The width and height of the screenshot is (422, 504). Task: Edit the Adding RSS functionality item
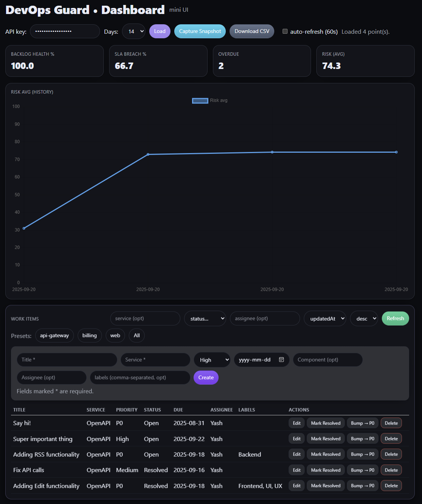(x=296, y=454)
